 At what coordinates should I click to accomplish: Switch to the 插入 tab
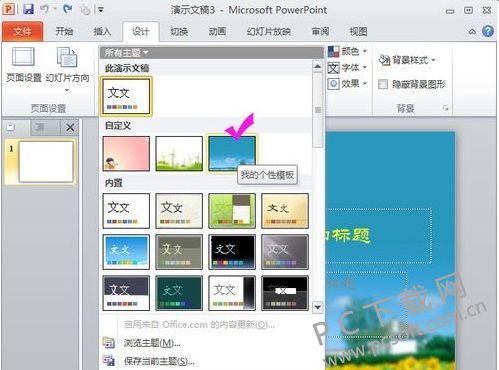click(x=102, y=32)
